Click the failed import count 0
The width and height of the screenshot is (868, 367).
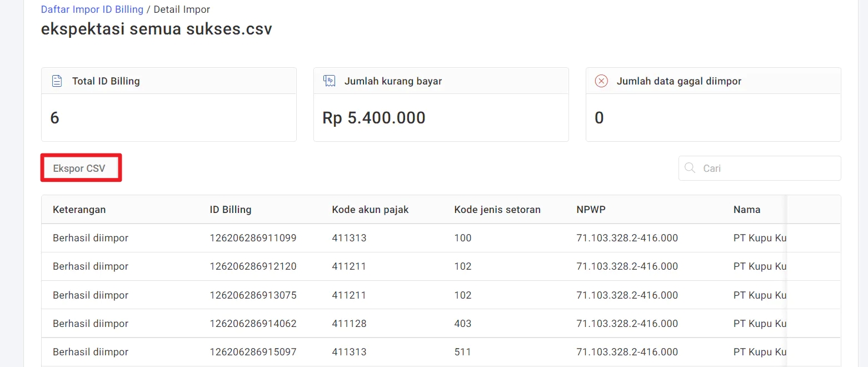[x=599, y=118]
